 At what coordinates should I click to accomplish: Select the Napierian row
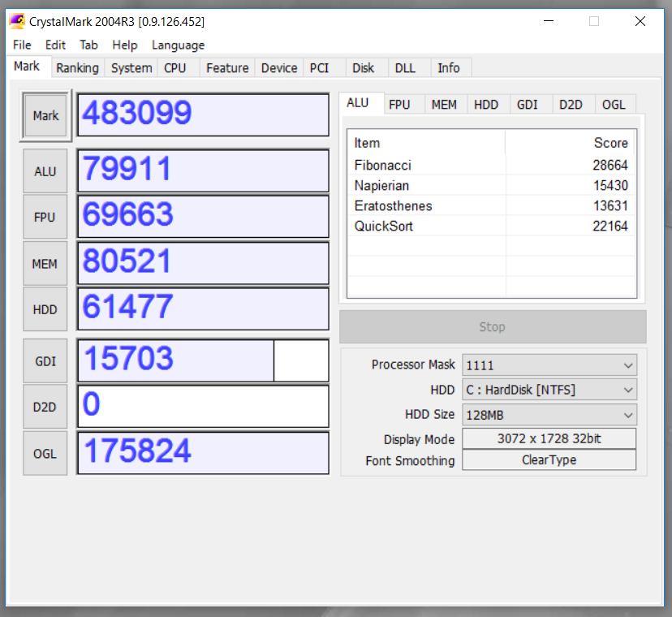click(x=491, y=186)
